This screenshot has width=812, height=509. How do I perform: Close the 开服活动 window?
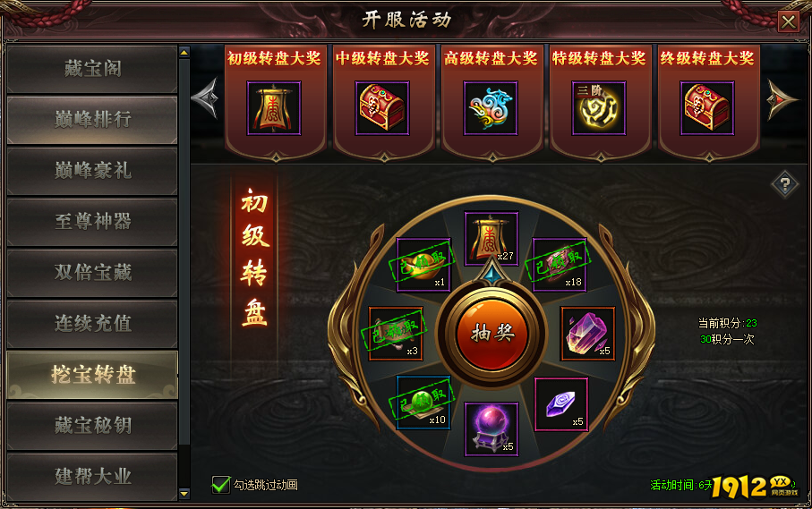point(789,21)
